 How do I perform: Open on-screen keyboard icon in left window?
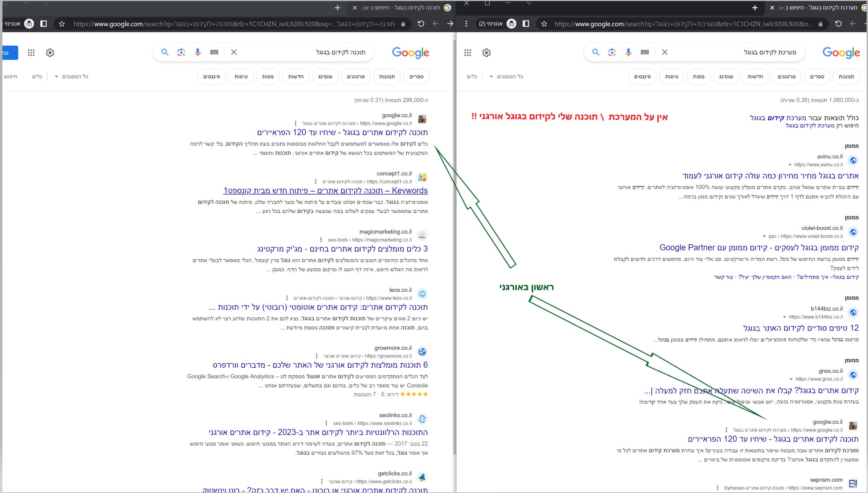pos(214,52)
